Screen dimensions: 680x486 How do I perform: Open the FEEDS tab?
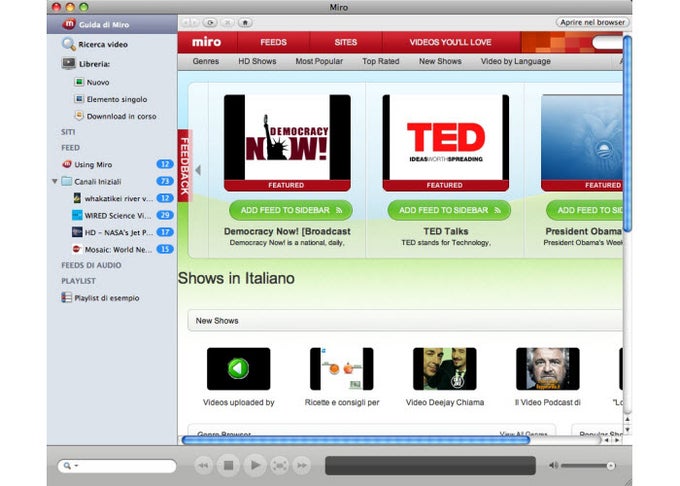point(273,42)
